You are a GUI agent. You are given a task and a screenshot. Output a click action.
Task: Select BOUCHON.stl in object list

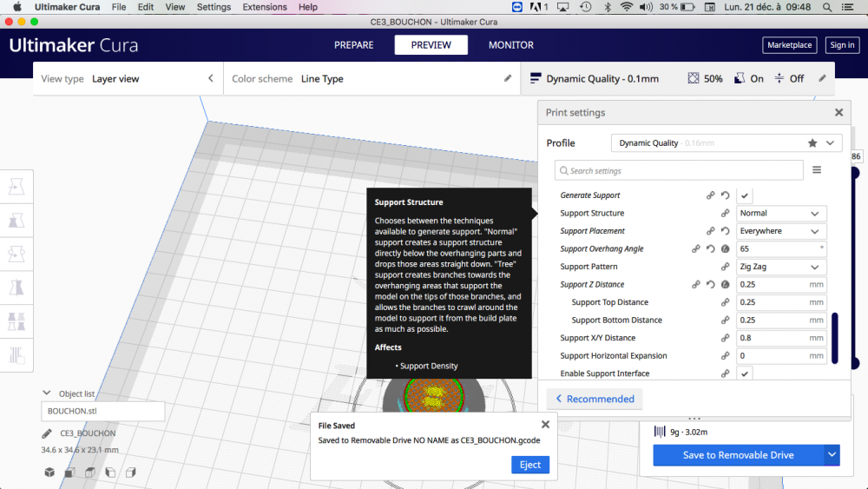tap(103, 411)
